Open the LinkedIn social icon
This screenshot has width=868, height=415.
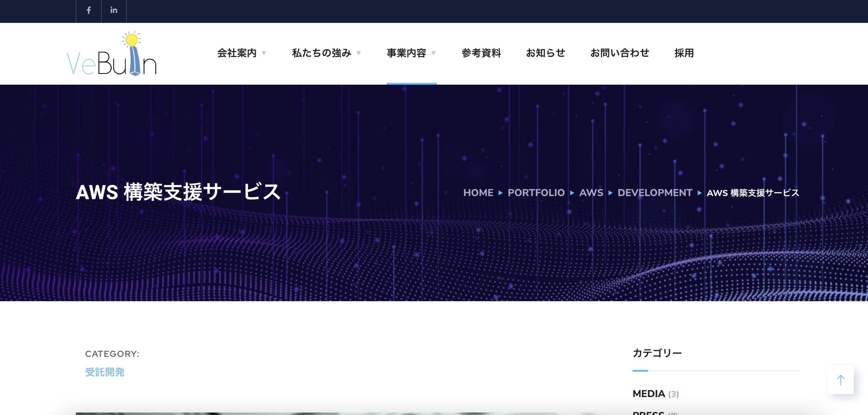tap(114, 11)
